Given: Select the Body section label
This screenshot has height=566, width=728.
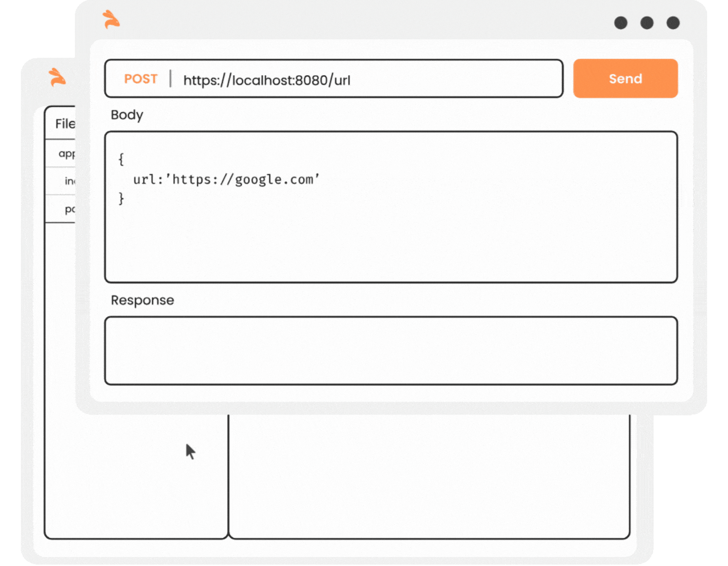Looking at the screenshot, I should point(127,115).
